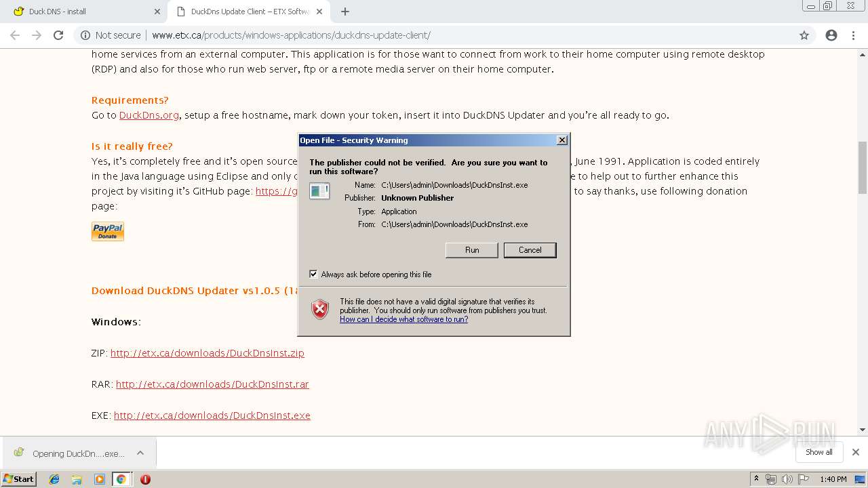Download the DuckDnsInst.exe file
The image size is (868, 488).
pyautogui.click(x=212, y=415)
